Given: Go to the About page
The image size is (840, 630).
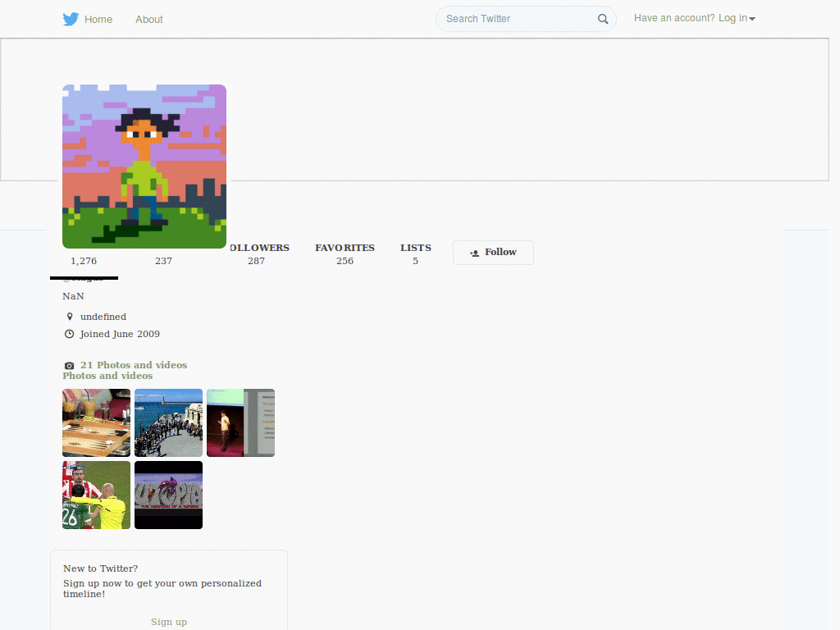Looking at the screenshot, I should coord(149,20).
